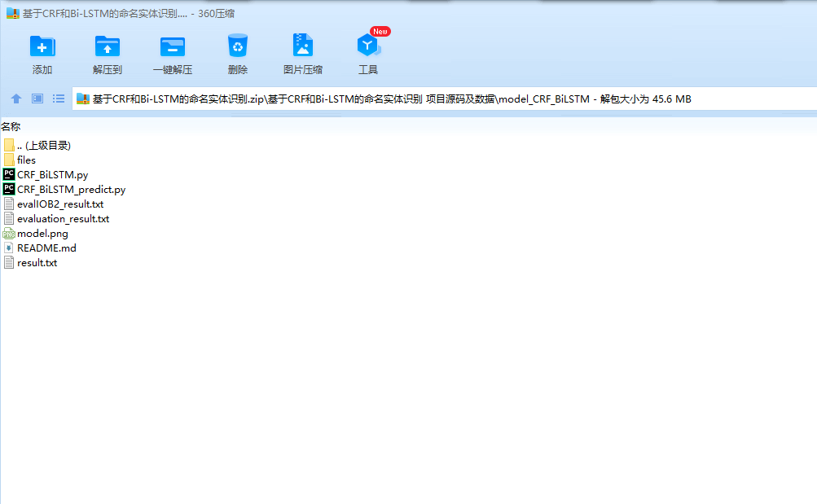817x504 pixels.
Task: Click the red New badge on 工具
Action: click(x=380, y=31)
